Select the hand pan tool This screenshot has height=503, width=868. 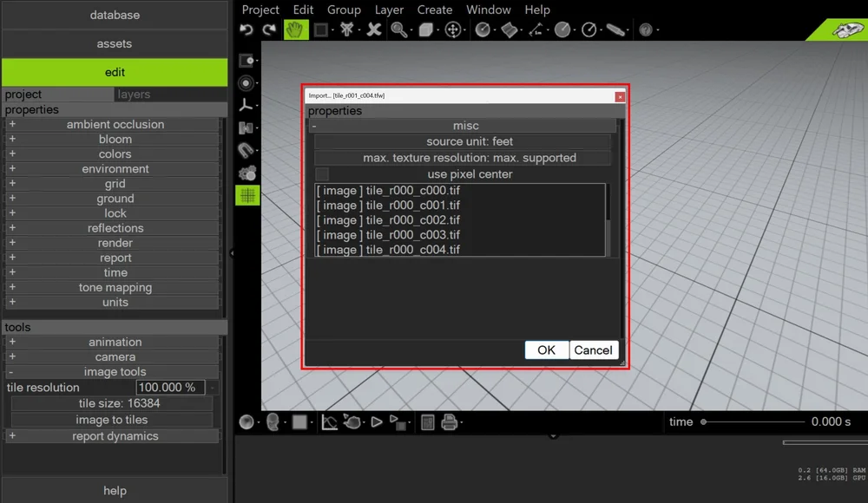pos(296,29)
